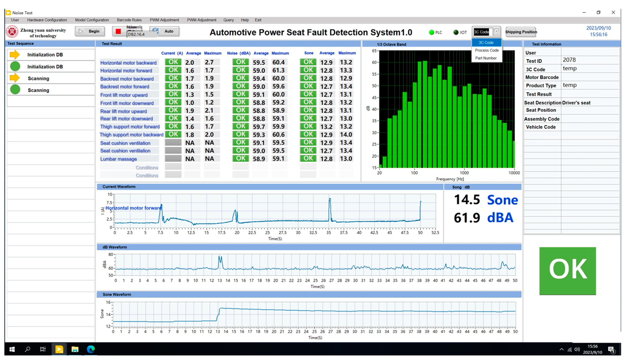Click the Shipping Position button
The width and height of the screenshot is (628, 364).
[x=521, y=32]
